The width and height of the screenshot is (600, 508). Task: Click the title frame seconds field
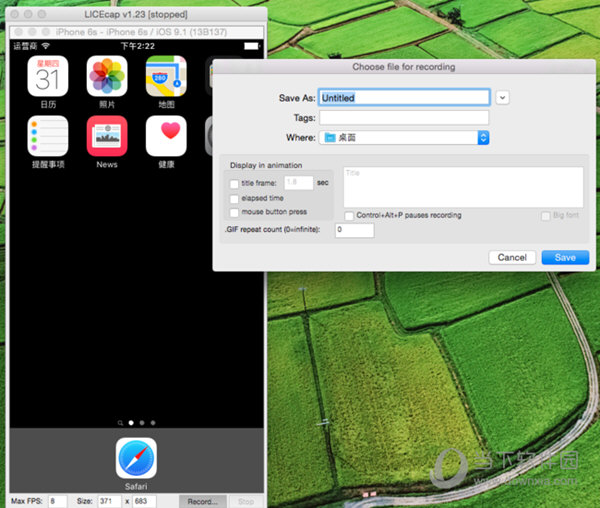tap(298, 182)
